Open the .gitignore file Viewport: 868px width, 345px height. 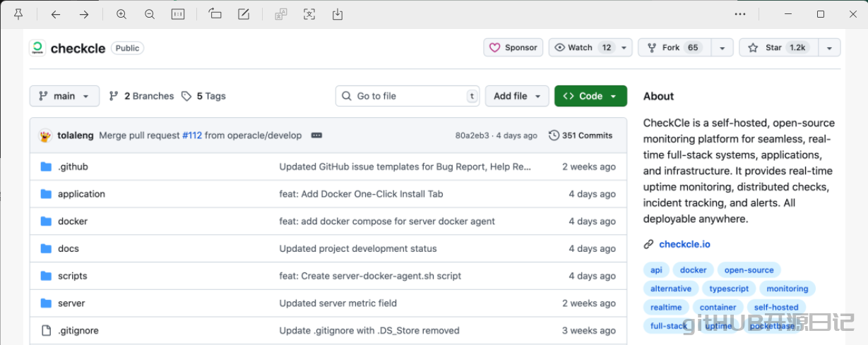coord(78,330)
